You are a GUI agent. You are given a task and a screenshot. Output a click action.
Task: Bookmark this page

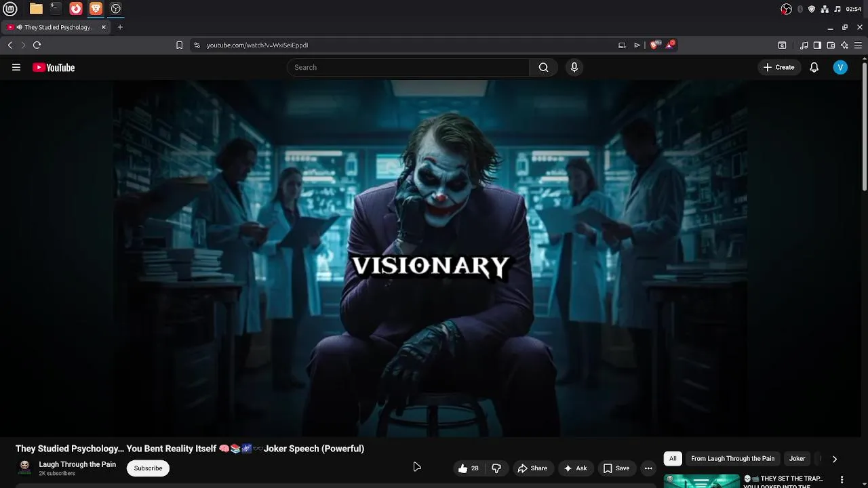pos(179,45)
